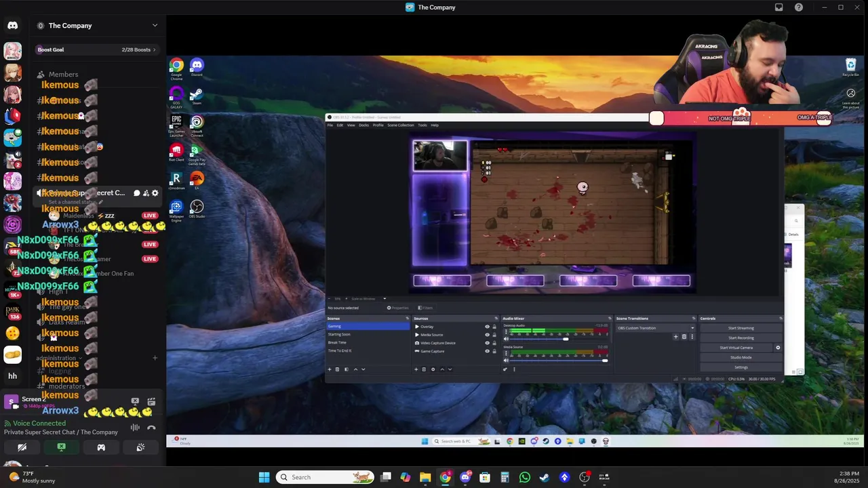Open Recycle Bin on streamed desktop
Viewport: 868px width, 488px height.
click(850, 67)
